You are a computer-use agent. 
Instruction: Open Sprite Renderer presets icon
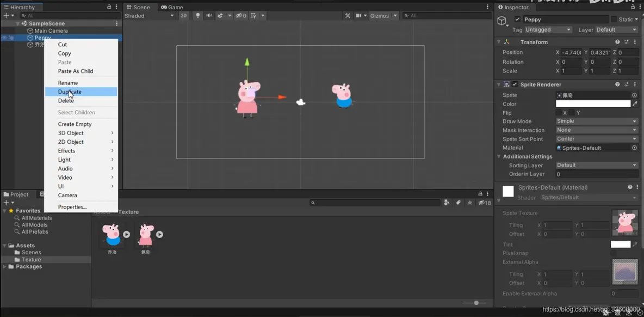click(627, 84)
